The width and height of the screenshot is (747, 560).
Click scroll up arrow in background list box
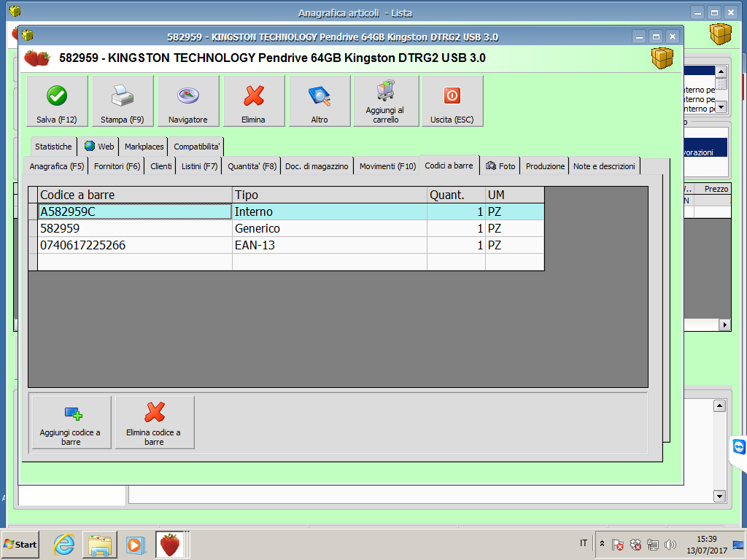(x=721, y=72)
